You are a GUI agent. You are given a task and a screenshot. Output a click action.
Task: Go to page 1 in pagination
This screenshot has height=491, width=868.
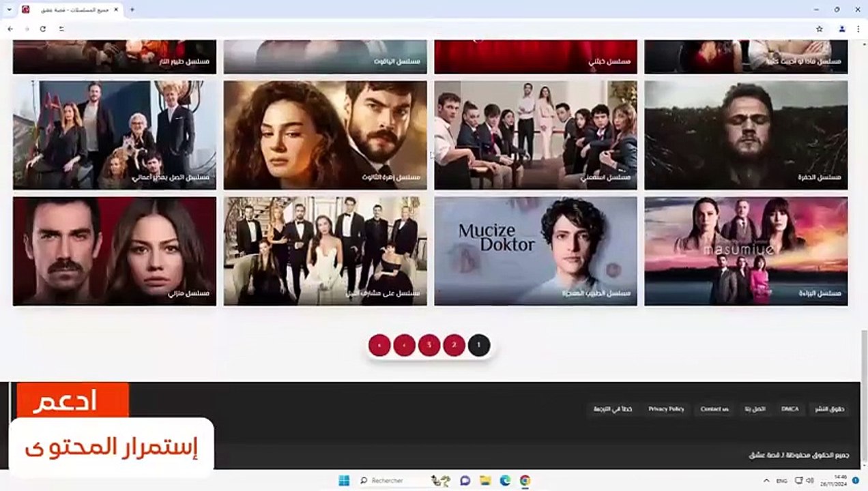pos(479,345)
